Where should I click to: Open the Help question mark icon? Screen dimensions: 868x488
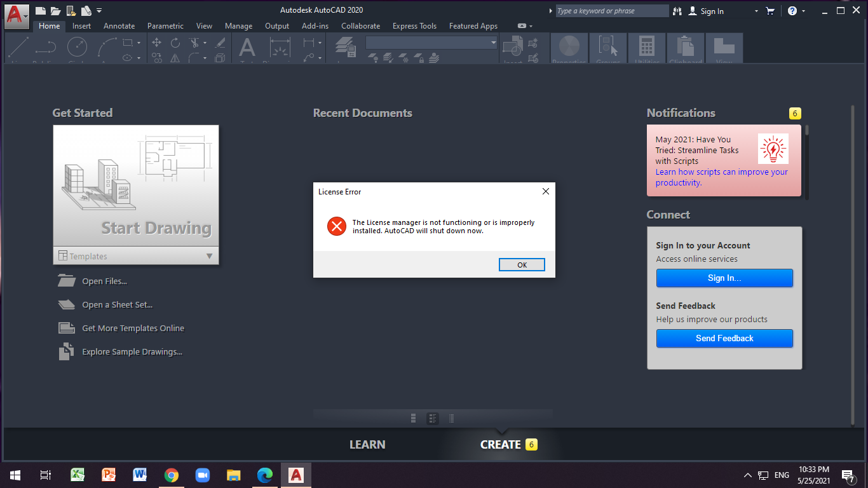pyautogui.click(x=792, y=11)
